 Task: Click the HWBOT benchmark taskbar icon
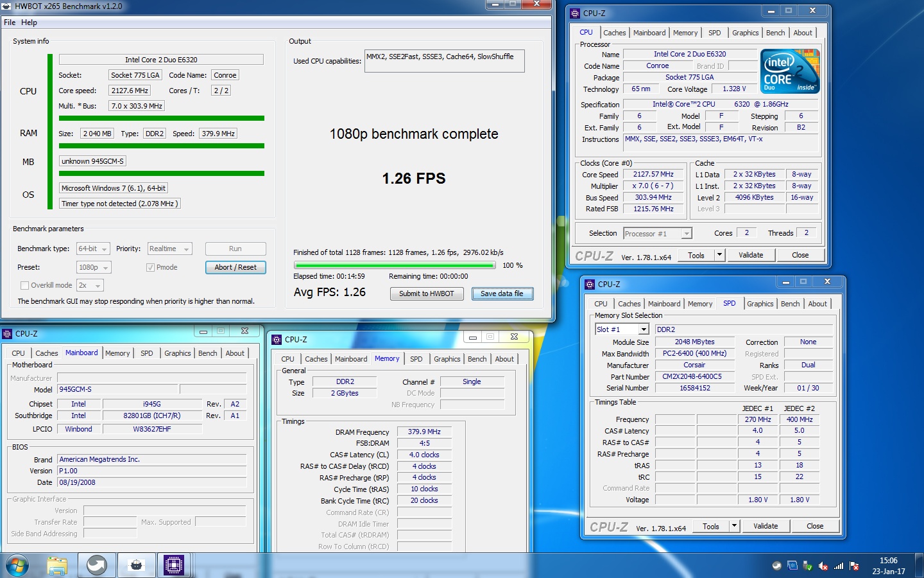coord(136,566)
